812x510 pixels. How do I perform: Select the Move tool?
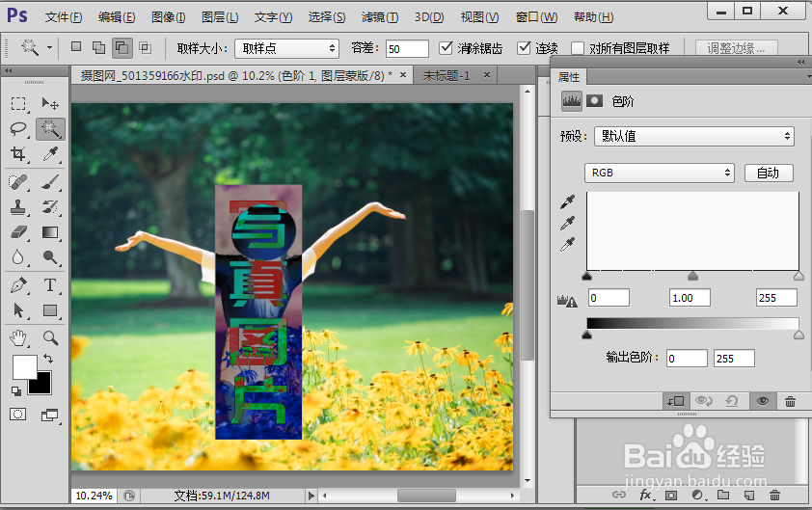coord(50,103)
